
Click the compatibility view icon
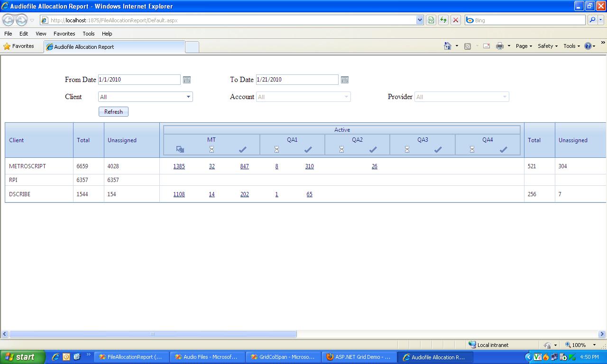(x=431, y=20)
